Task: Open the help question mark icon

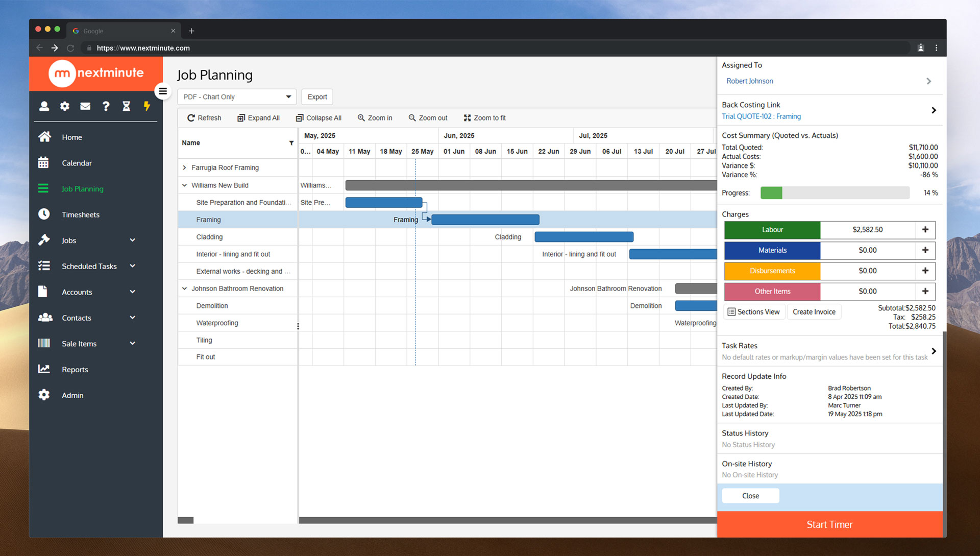Action: 106,106
